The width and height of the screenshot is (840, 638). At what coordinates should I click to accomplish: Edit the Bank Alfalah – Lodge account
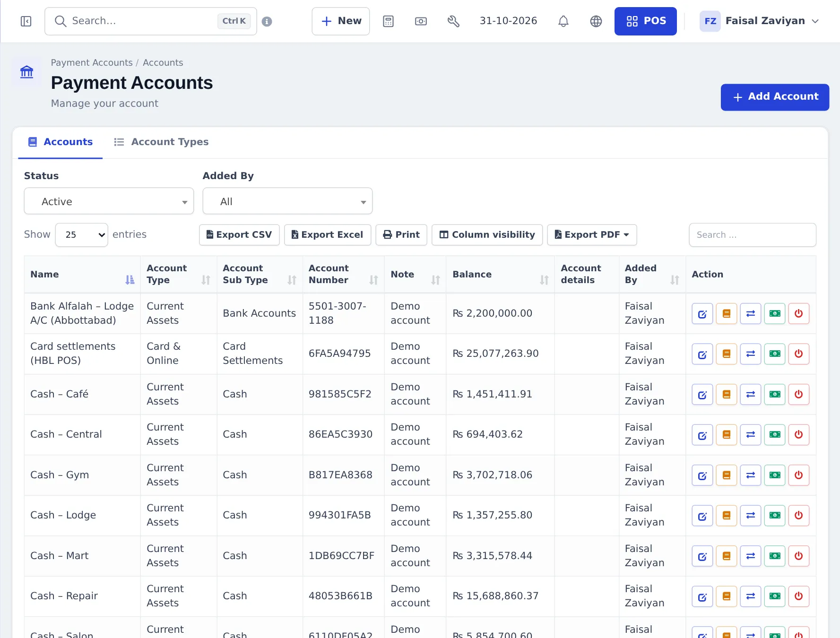point(702,314)
